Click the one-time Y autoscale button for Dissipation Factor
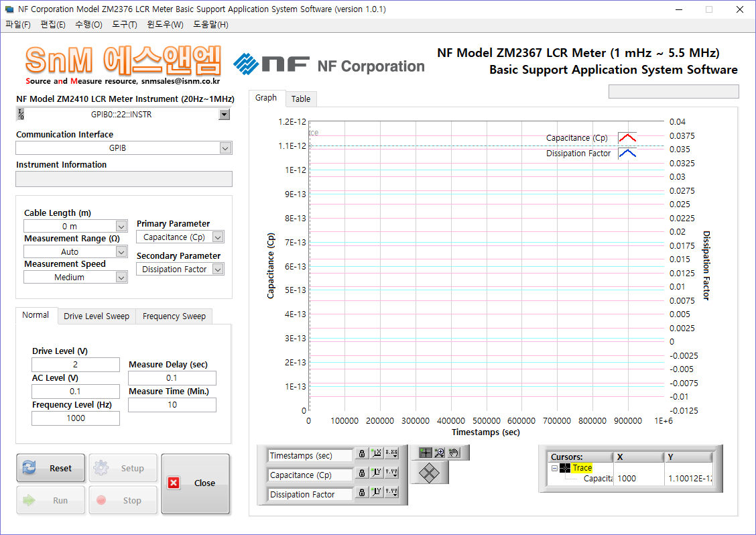The image size is (756, 535). [376, 492]
